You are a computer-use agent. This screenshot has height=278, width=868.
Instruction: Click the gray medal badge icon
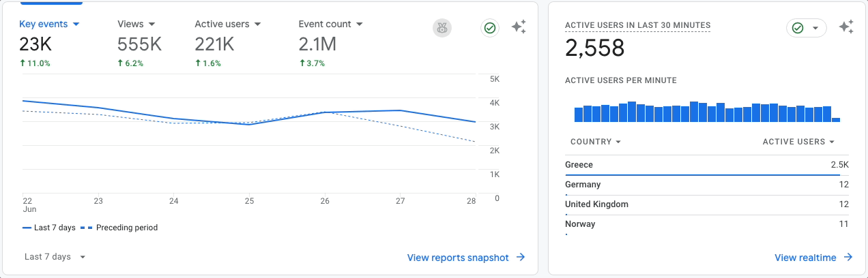click(x=442, y=28)
